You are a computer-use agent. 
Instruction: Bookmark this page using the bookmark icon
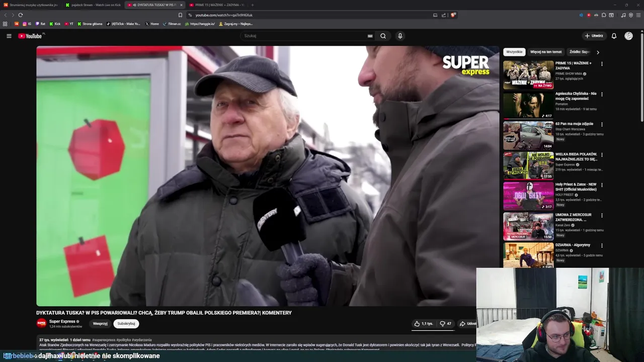pos(180,15)
